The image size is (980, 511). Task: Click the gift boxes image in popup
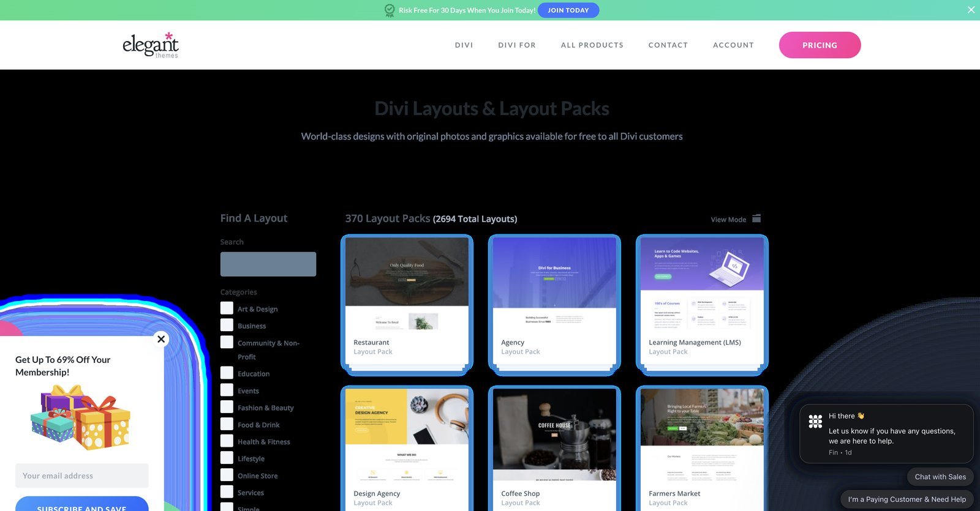point(81,418)
